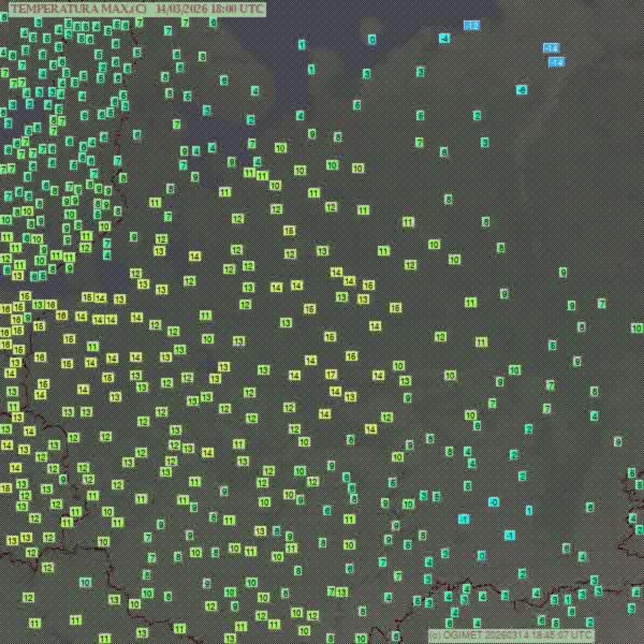The image size is (644, 644).
Task: Select the 17 degree station marker
Action: coord(331,374)
